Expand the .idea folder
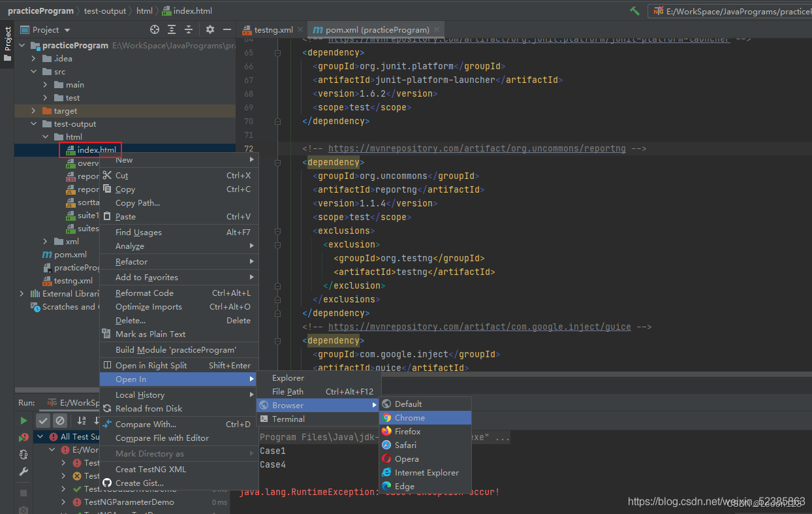This screenshot has height=514, width=812. click(x=33, y=59)
